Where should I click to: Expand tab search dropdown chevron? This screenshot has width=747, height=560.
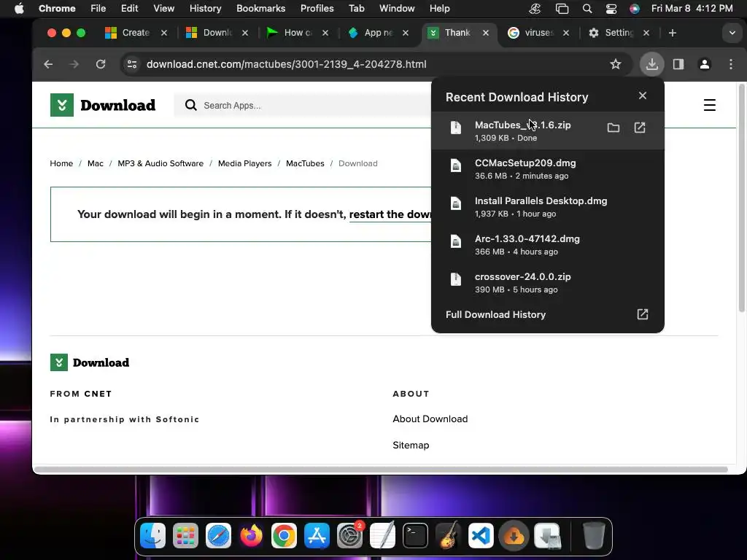click(732, 33)
